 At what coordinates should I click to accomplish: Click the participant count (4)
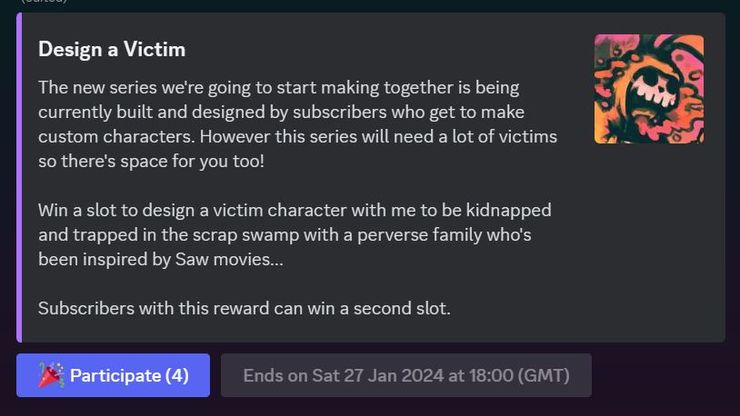176,376
